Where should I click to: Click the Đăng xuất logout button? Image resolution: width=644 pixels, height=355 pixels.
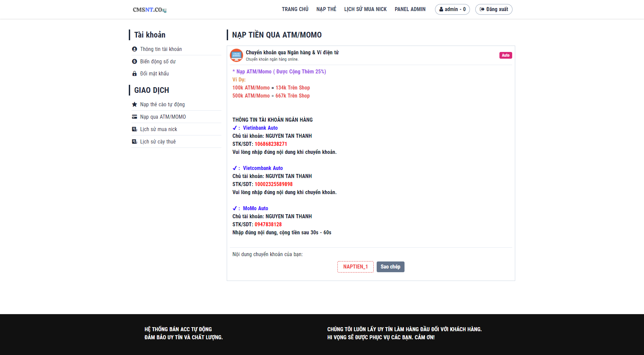pyautogui.click(x=494, y=9)
